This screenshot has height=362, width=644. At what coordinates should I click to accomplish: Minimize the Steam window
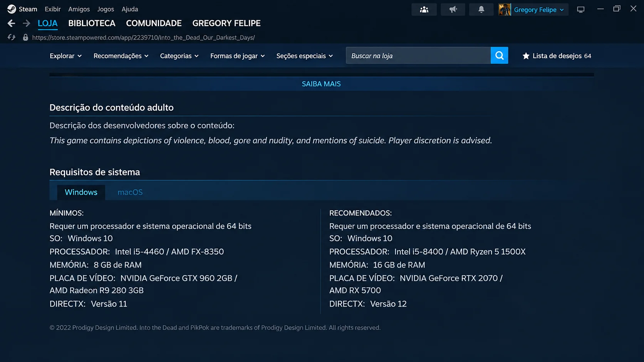coord(600,9)
